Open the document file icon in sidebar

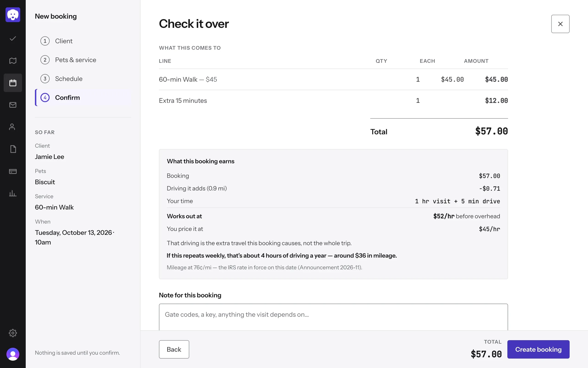tap(13, 149)
